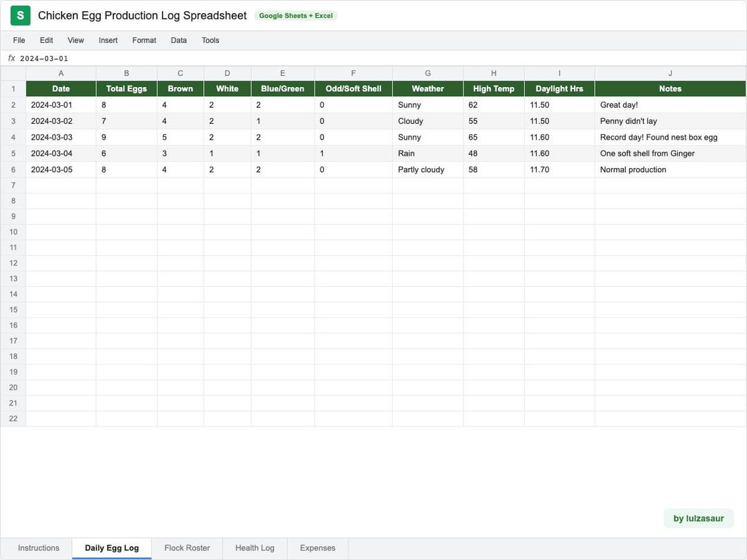Click the Total Eggs header cell
The height and width of the screenshot is (560, 747).
click(x=127, y=88)
